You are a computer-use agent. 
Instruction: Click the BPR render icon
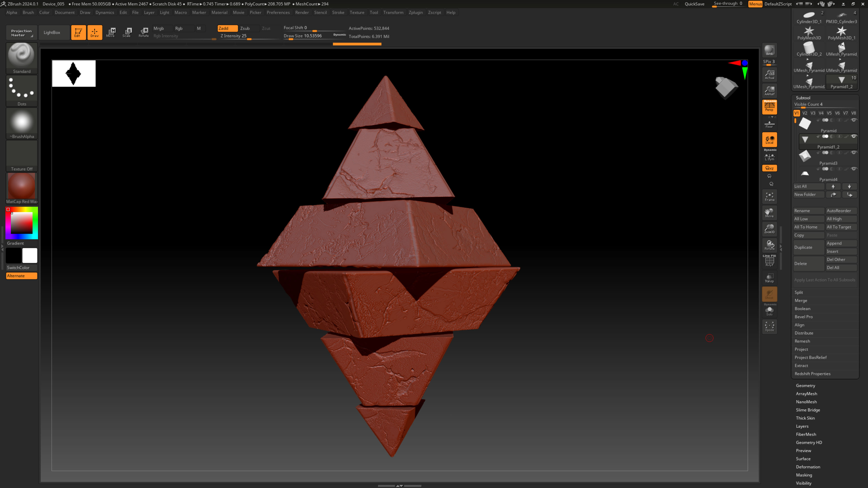pos(769,50)
